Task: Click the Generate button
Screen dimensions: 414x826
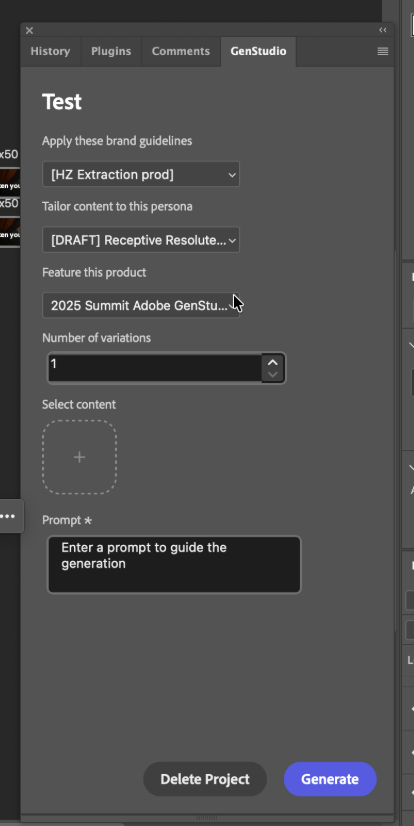Action: [x=330, y=779]
